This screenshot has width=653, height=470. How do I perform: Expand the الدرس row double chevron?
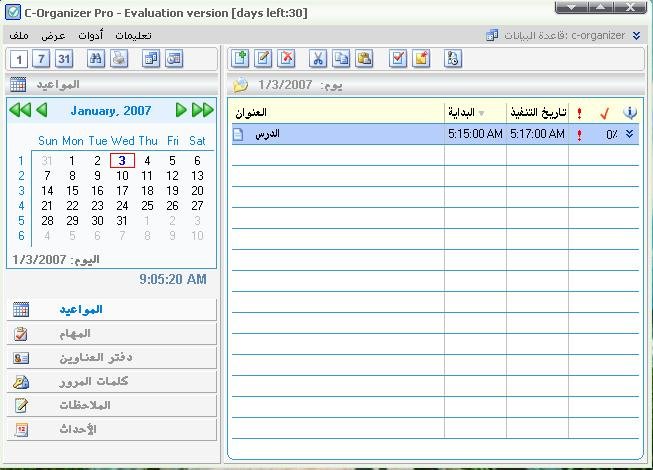coord(630,134)
